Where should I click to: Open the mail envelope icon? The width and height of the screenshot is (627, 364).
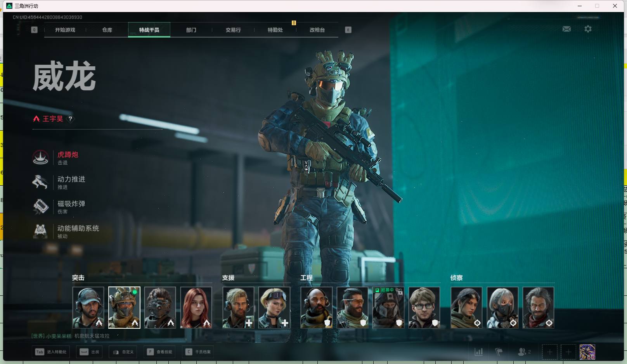[566, 29]
